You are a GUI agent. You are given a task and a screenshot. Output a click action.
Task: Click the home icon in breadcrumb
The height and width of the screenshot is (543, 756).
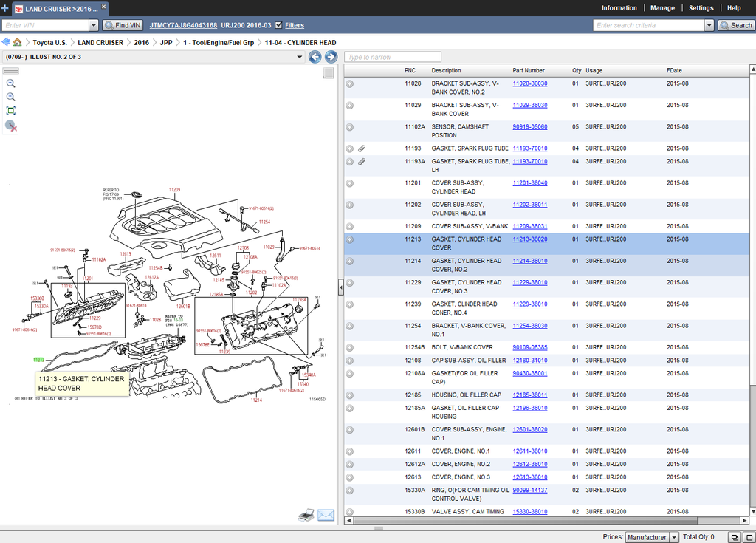point(18,42)
